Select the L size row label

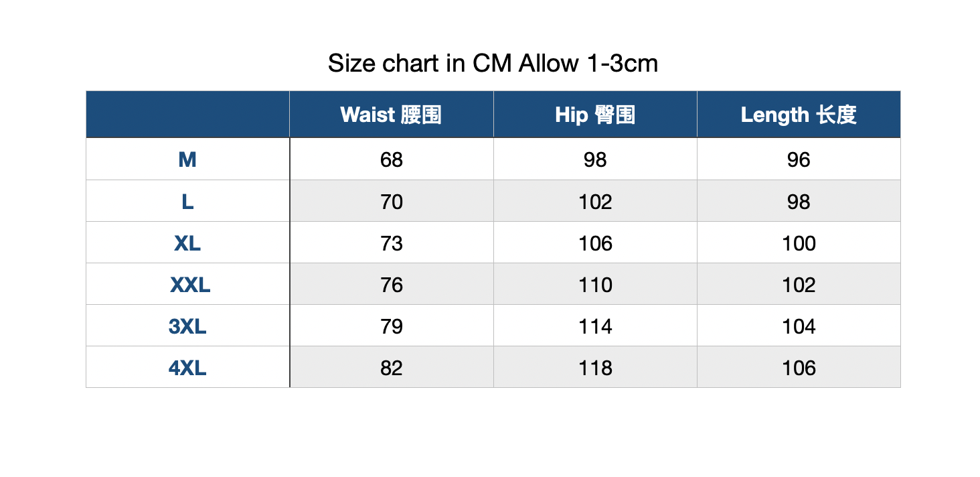(x=187, y=201)
